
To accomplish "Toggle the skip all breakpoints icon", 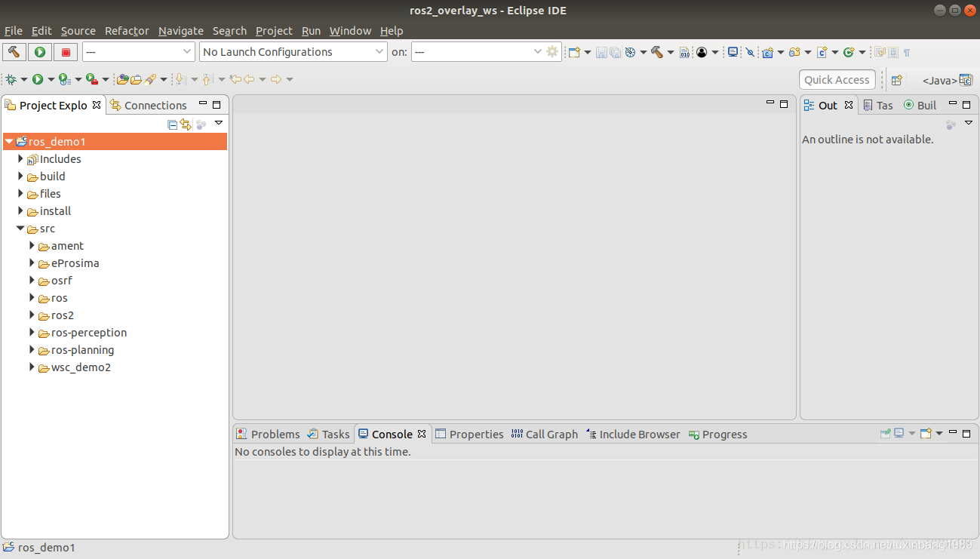I will [x=750, y=52].
